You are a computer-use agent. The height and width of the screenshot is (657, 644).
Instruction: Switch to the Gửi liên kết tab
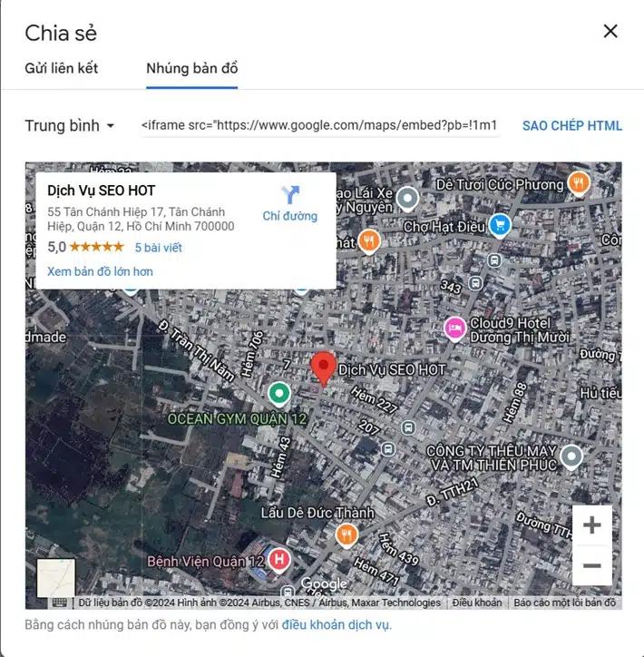[61, 68]
